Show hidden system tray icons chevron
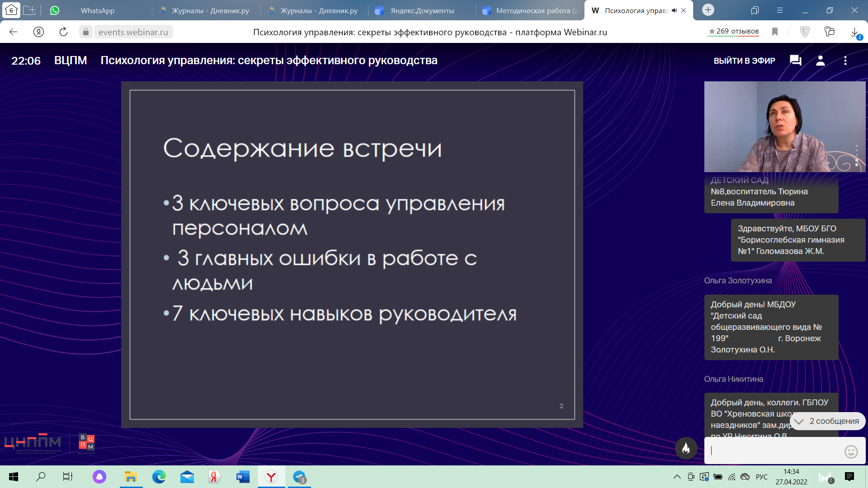This screenshot has height=488, width=868. pos(677,477)
